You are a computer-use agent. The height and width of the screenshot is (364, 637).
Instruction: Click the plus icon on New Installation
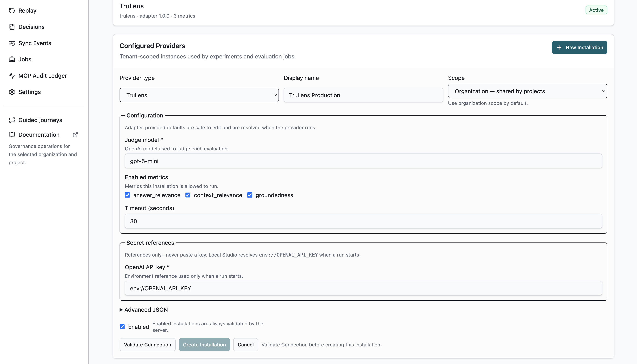(x=559, y=48)
